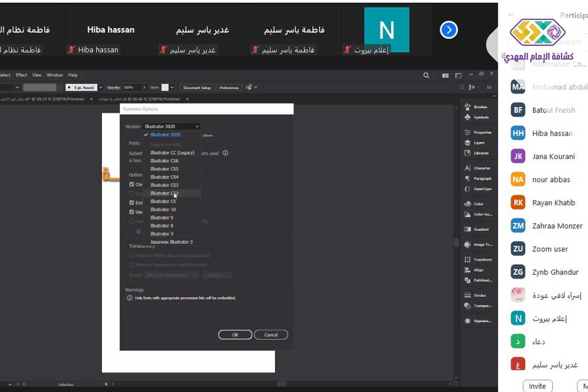The image size is (588, 392).
Task: Toggle the Use Compression checkbox
Action: (x=132, y=212)
